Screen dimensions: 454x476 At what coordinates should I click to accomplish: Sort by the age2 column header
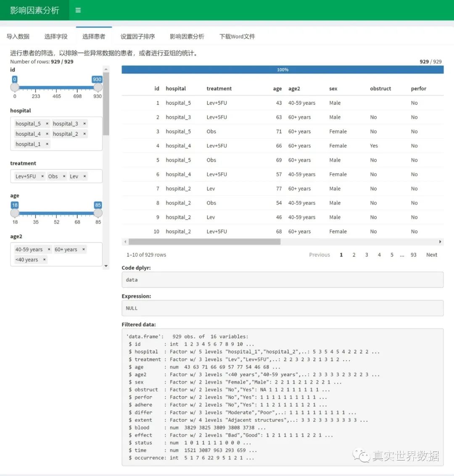294,89
